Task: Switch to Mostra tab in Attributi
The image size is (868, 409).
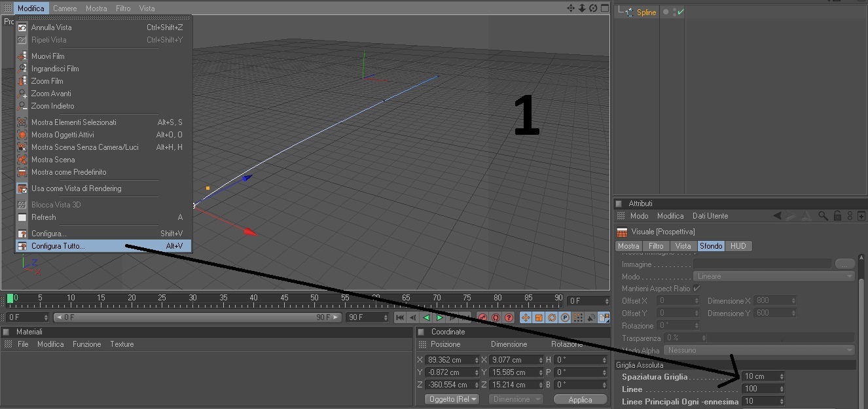Action: (628, 246)
